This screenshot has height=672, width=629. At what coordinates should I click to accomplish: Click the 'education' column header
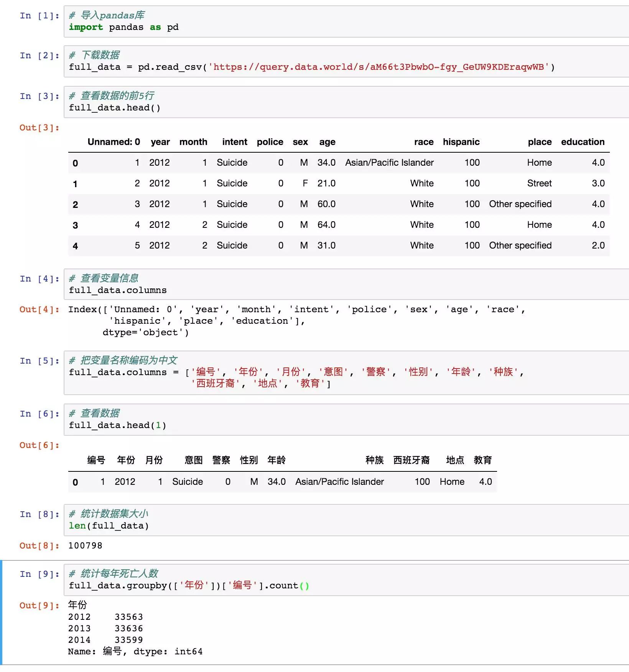point(583,142)
